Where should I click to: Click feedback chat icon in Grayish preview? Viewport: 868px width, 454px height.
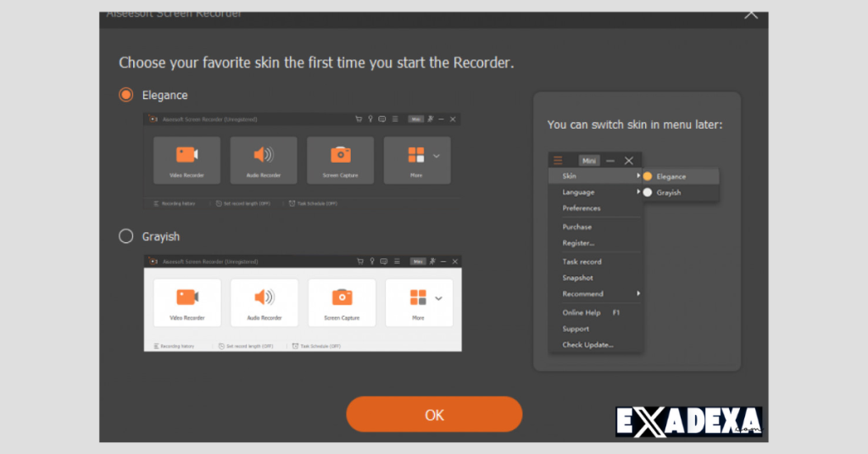[384, 262]
